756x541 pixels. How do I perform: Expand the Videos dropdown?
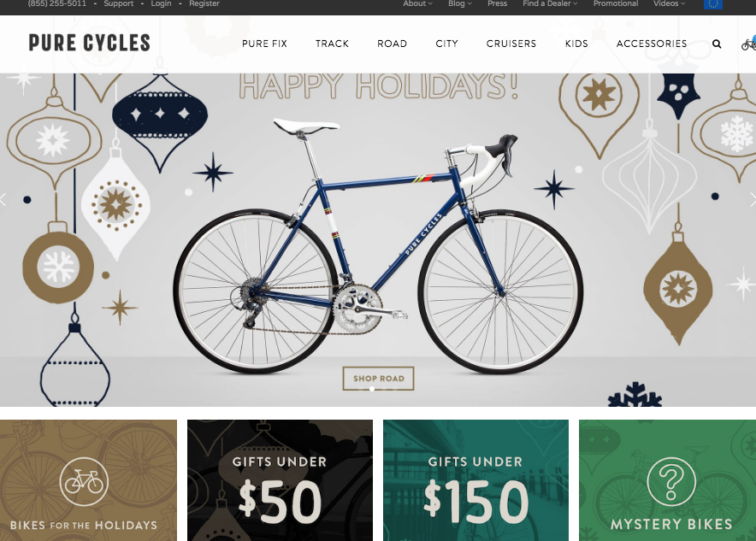pyautogui.click(x=670, y=4)
